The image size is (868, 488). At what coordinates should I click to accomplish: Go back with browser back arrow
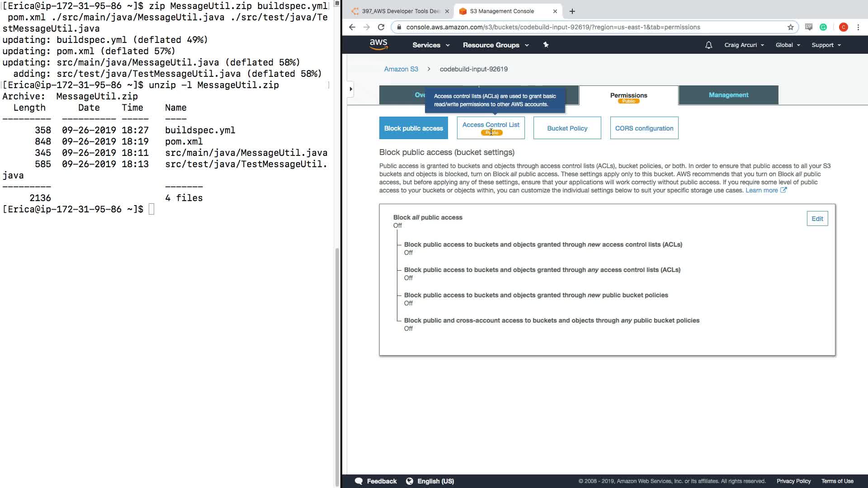tap(352, 27)
